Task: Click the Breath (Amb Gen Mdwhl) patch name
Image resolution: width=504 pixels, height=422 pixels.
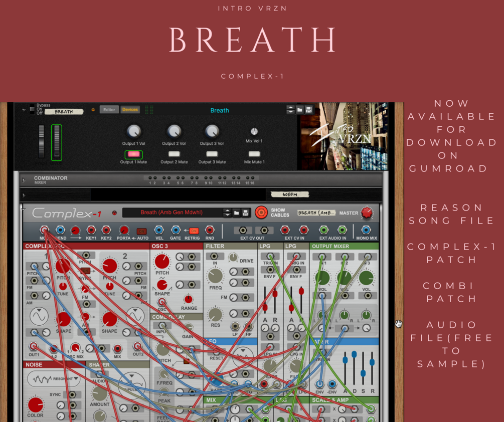Action: (x=172, y=213)
